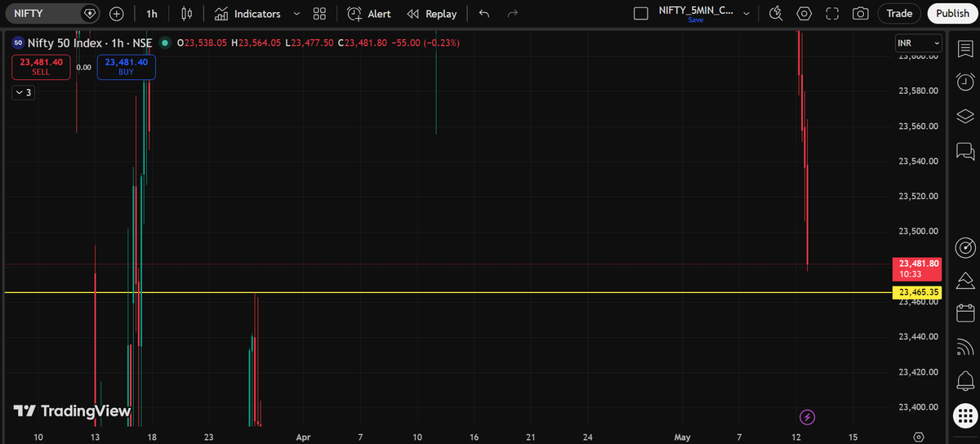Open the notifications bell icon
The width and height of the screenshot is (980, 444).
964,382
